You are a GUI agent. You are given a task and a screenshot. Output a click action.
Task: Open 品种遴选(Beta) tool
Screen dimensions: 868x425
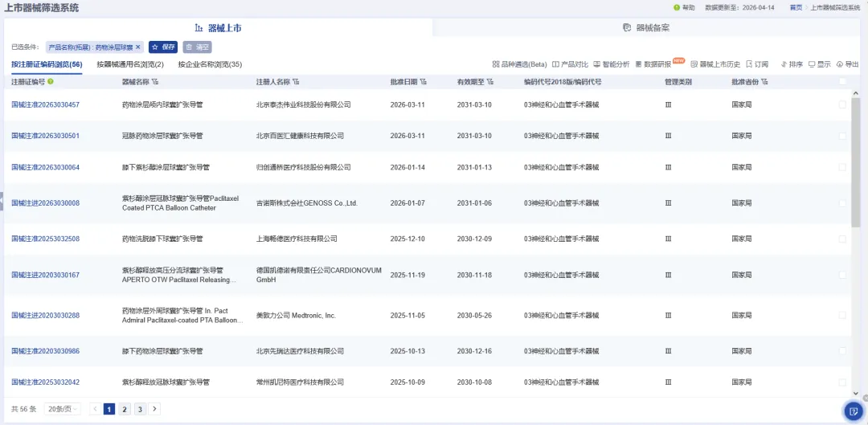pos(519,64)
